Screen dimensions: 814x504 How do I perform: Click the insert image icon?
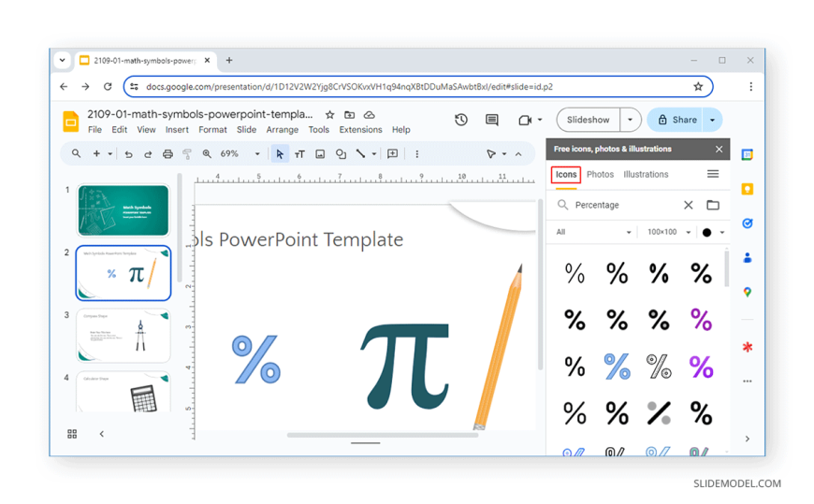(x=320, y=154)
